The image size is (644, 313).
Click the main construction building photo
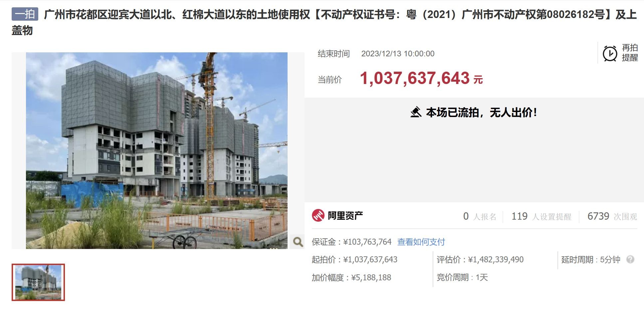157,150
